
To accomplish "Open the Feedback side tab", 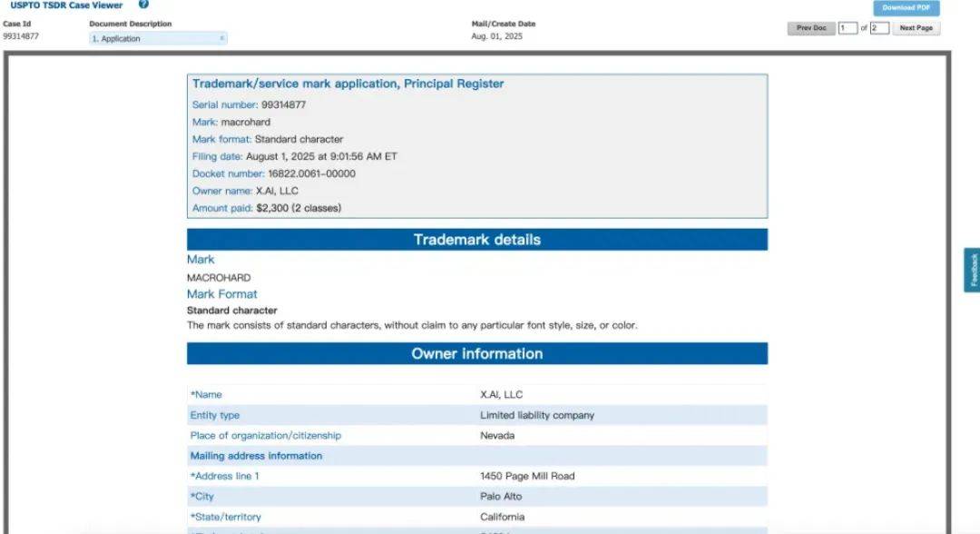I will 973,270.
